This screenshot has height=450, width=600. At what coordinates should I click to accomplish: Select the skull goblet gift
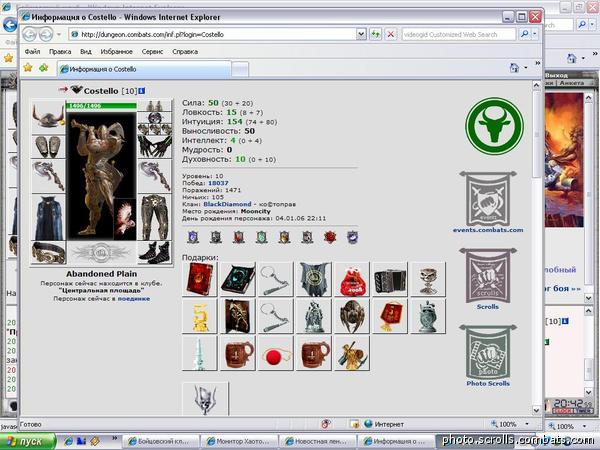428,279
